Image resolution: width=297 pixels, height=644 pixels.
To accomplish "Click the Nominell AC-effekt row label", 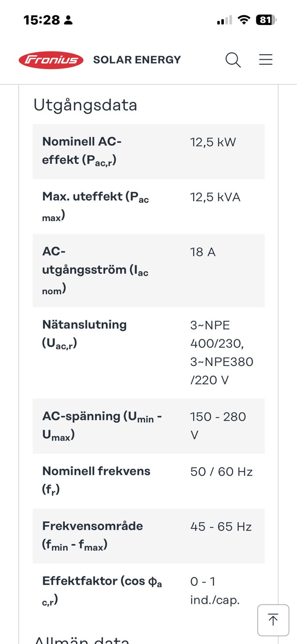I will [82, 151].
